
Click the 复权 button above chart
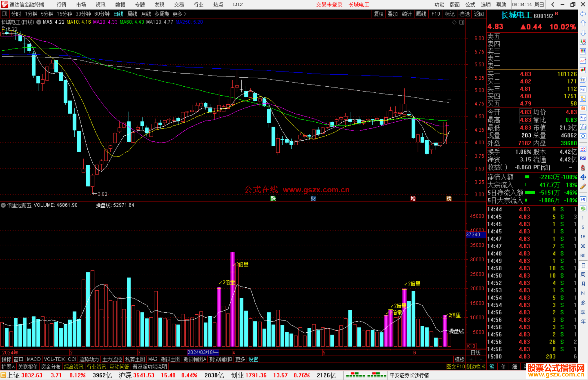(x=379, y=14)
